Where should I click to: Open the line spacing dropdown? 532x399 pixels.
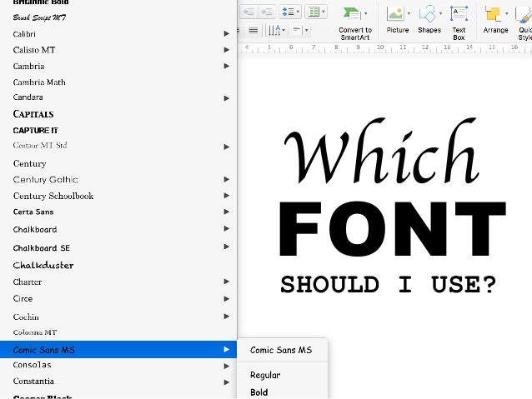tap(290, 12)
